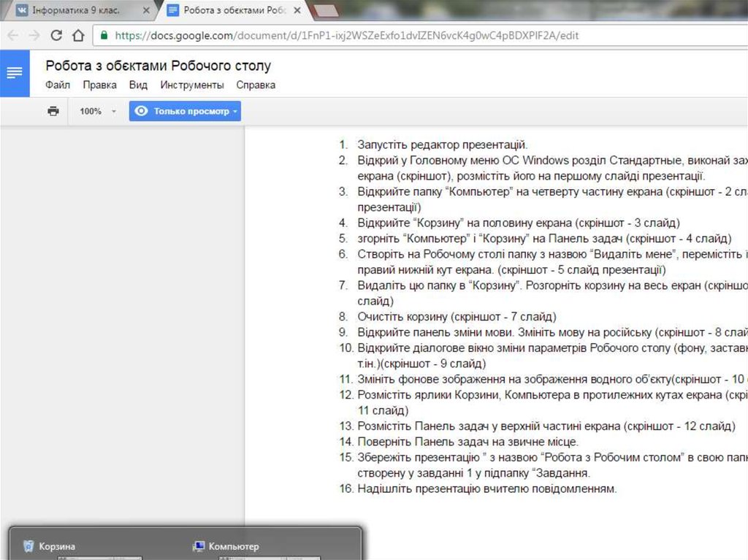Click the green secure lock icon
This screenshot has height=560, width=748.
[x=104, y=36]
